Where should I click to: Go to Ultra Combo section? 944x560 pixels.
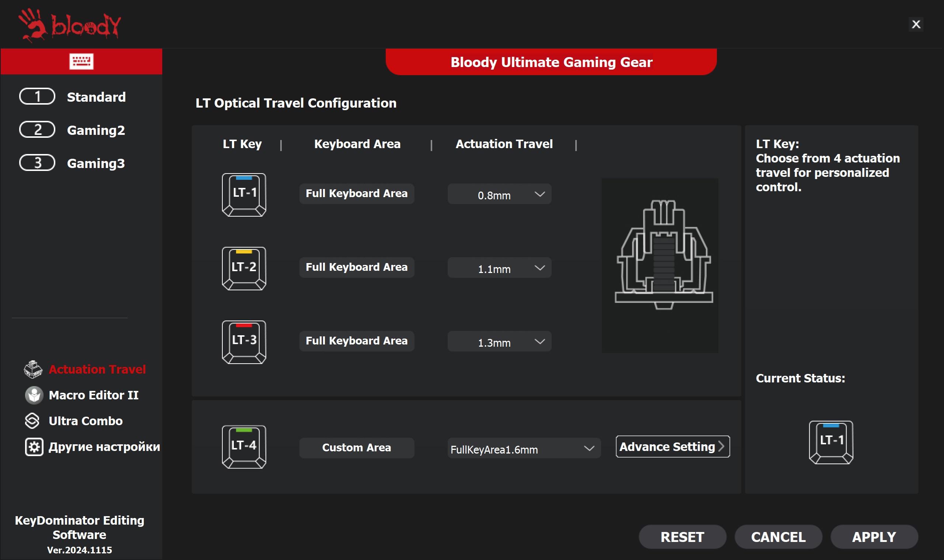tap(85, 421)
